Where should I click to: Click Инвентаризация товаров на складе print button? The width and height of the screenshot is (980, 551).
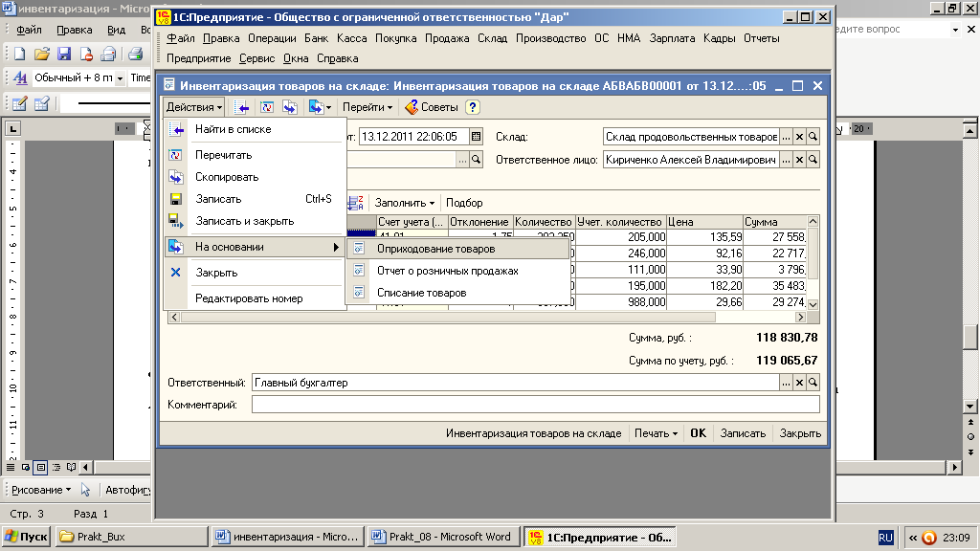533,433
